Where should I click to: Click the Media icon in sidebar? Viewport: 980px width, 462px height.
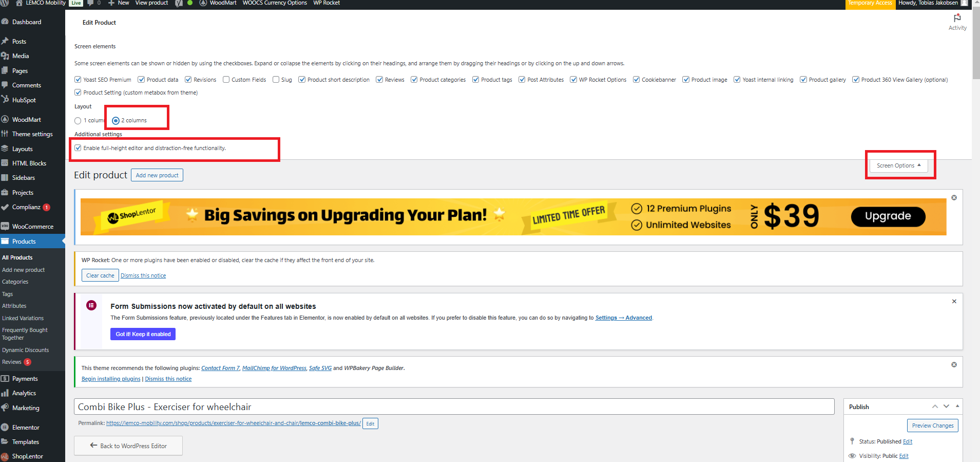point(5,56)
